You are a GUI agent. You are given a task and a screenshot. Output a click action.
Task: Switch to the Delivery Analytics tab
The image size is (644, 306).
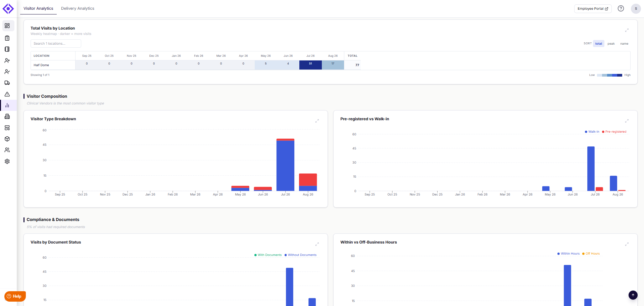[x=78, y=9]
